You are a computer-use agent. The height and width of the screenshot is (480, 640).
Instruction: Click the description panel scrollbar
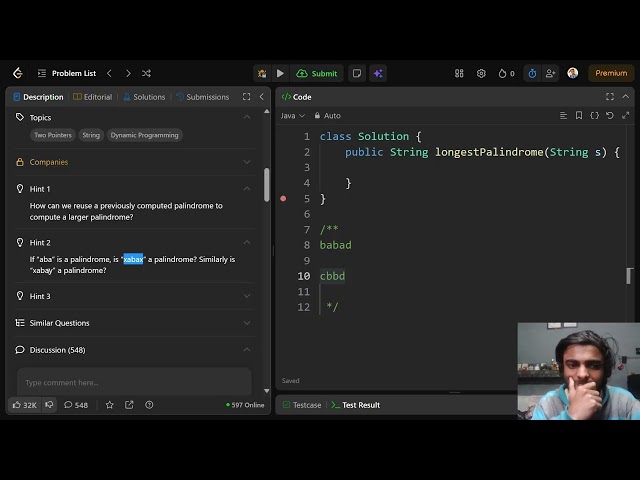click(x=267, y=185)
